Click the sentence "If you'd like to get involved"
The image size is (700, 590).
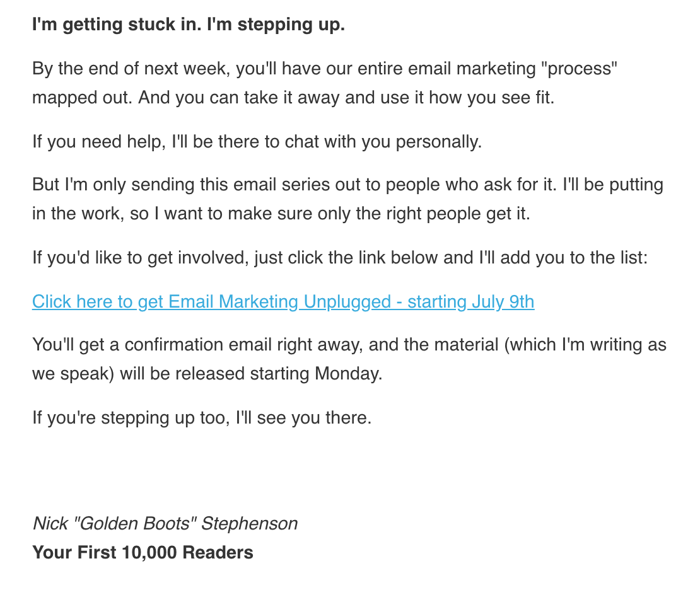340,258
